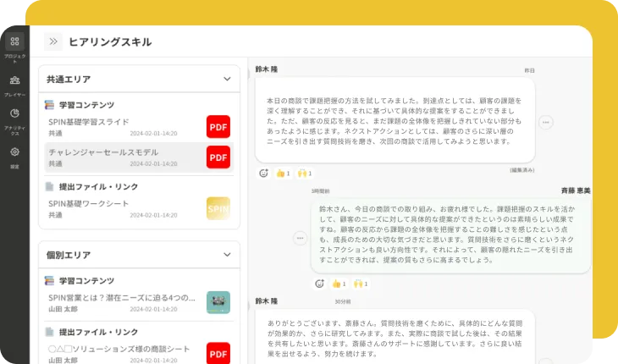Viewport: 618px width, 364px height.
Task: Click 共通エリア 学習コンテンツ books icon
Action: tap(49, 105)
